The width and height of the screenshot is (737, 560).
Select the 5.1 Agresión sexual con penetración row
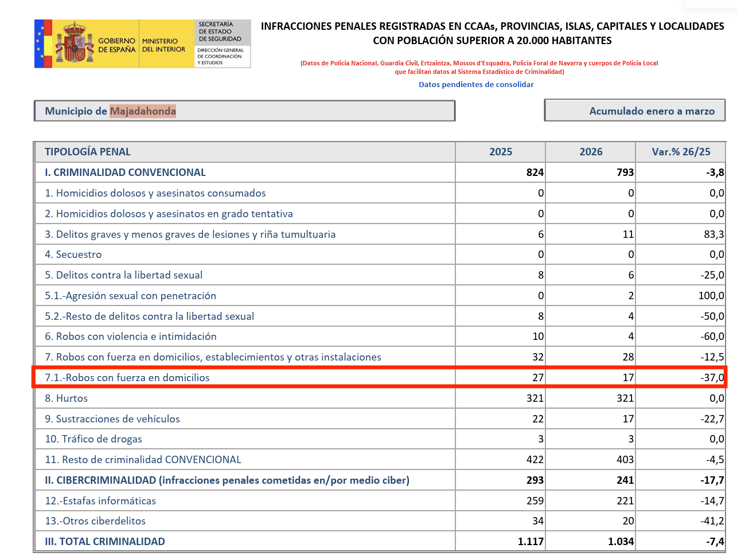pyautogui.click(x=380, y=296)
